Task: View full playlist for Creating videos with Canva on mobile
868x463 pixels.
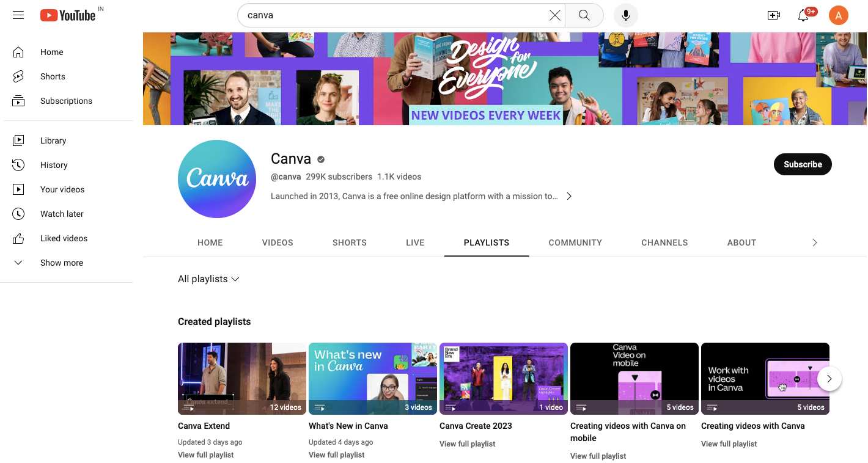Action: [x=598, y=456]
